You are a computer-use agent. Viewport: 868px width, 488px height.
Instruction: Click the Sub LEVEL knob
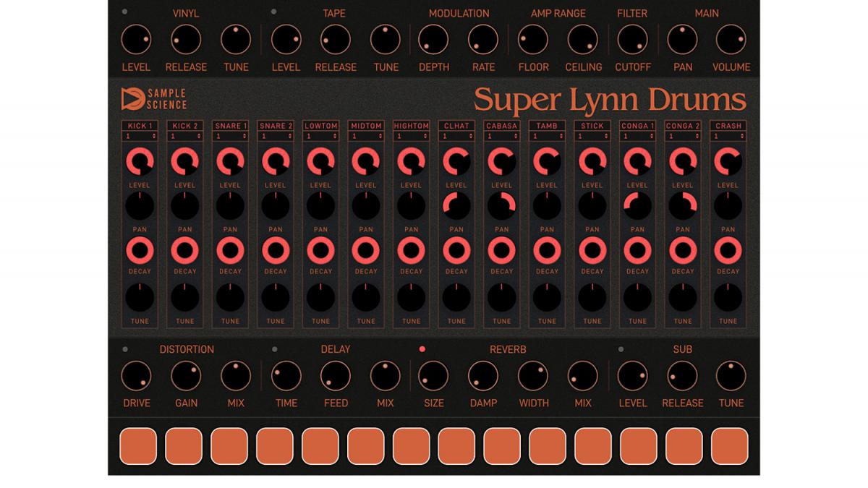click(633, 376)
